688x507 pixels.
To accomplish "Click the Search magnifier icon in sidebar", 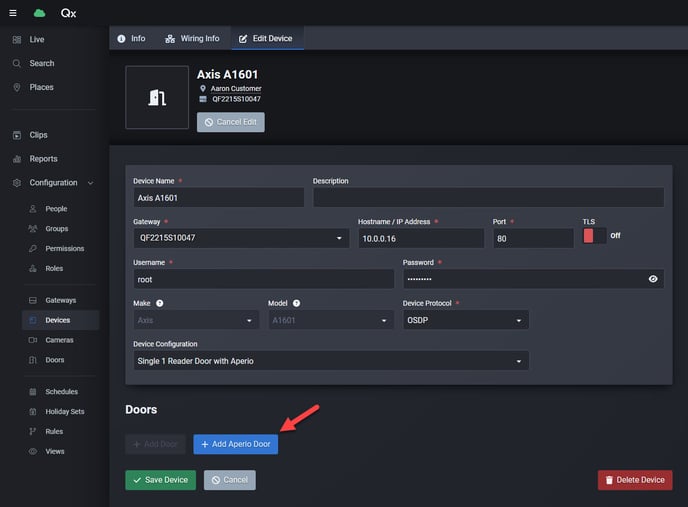I will [x=17, y=63].
